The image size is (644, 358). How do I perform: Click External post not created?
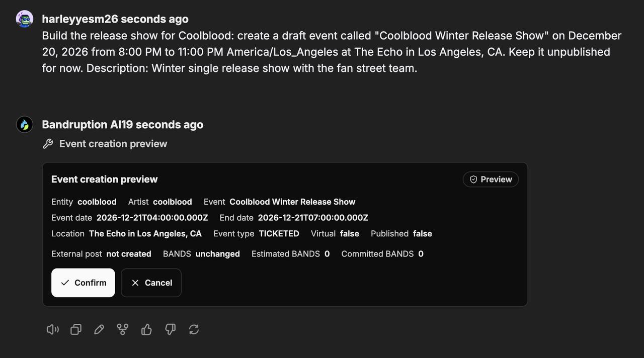point(129,254)
